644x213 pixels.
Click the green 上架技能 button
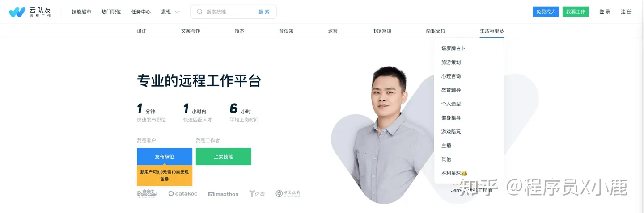pyautogui.click(x=223, y=157)
